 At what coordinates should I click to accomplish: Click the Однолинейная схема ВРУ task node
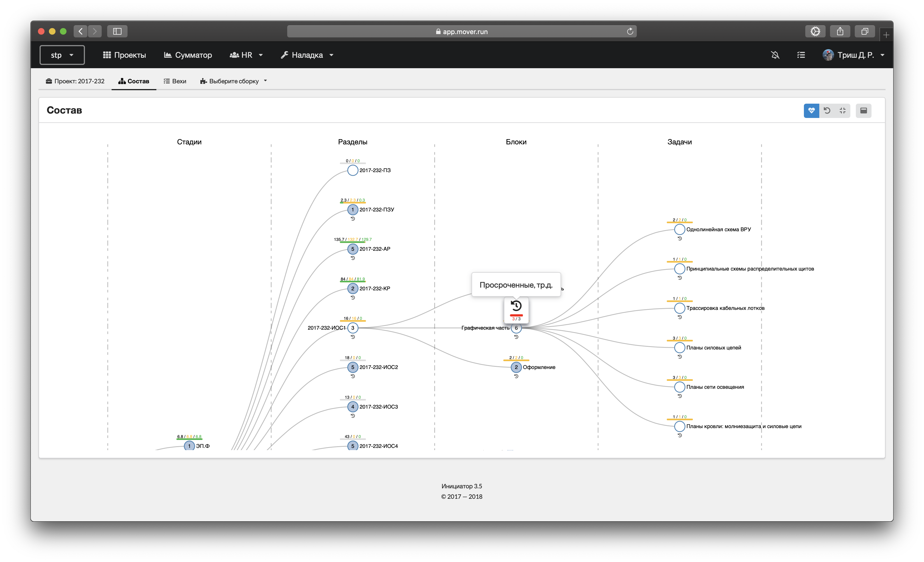pos(679,229)
